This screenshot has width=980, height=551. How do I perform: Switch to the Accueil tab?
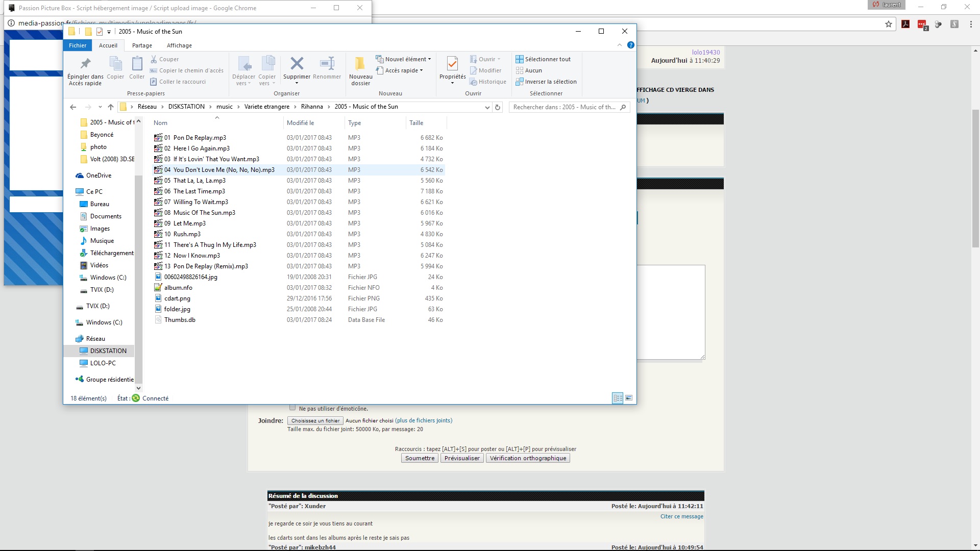click(108, 45)
